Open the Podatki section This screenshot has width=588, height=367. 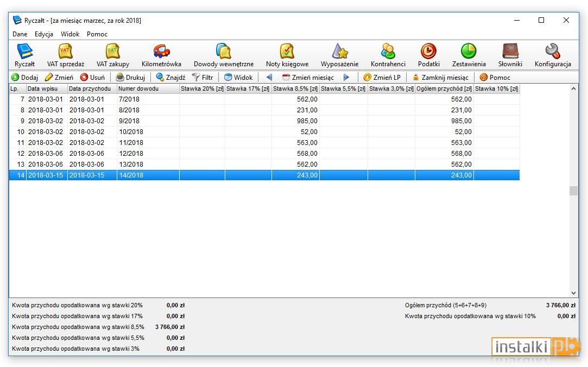tap(428, 55)
